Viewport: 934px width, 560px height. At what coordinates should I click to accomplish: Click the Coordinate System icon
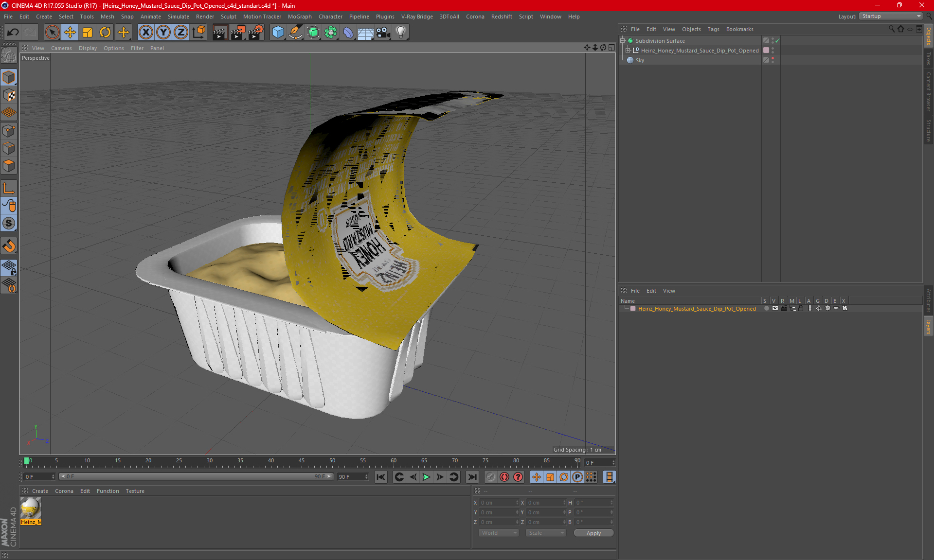coord(199,33)
